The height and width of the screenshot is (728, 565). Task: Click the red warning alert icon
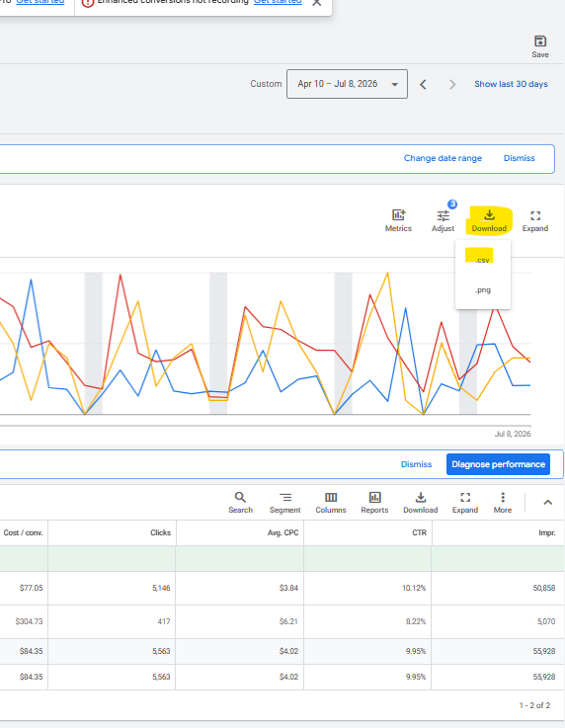pyautogui.click(x=88, y=3)
